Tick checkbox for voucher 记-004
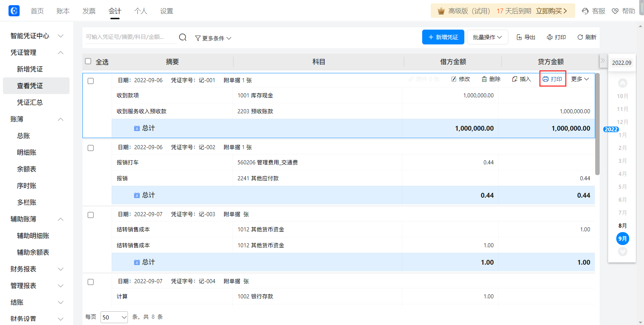 91,282
